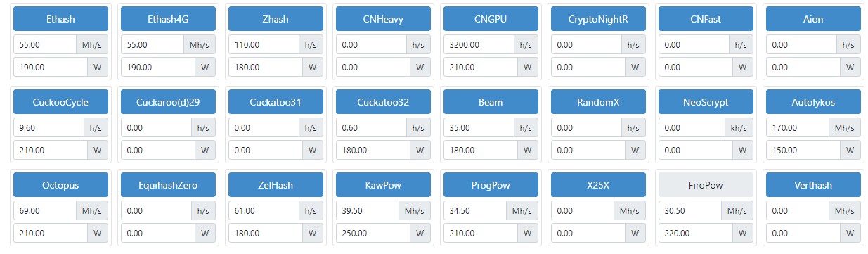Toggle the KawPow algorithm button
This screenshot has height=254, width=868.
pos(383,185)
